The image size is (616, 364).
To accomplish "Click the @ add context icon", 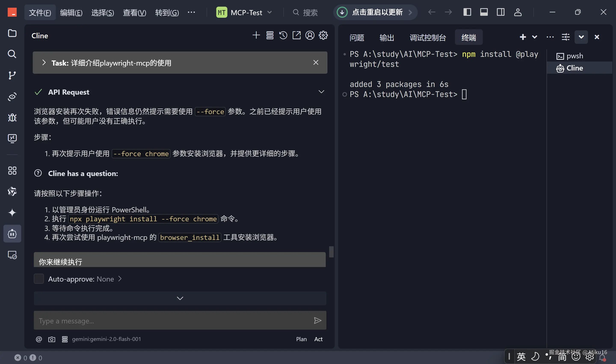I will pos(39,339).
